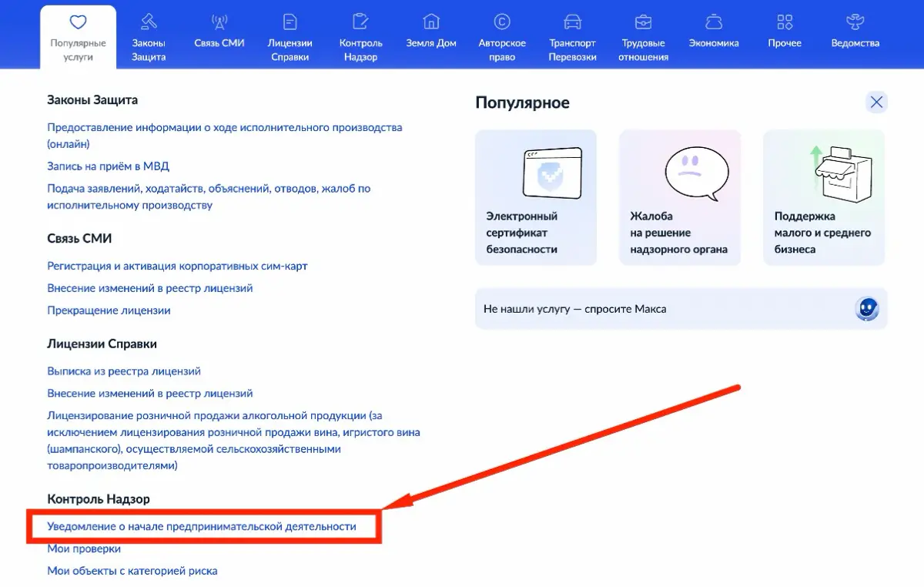
Task: Switch to the Авторское право tab
Action: (x=502, y=37)
